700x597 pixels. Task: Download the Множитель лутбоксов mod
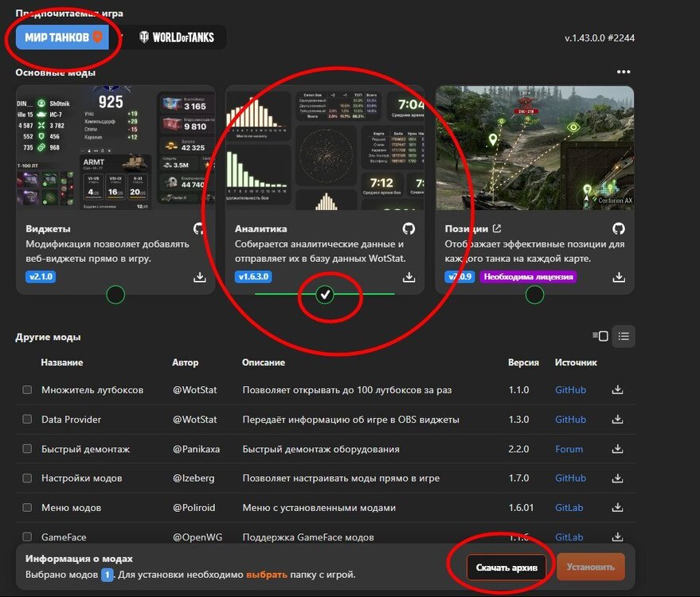[x=617, y=389]
